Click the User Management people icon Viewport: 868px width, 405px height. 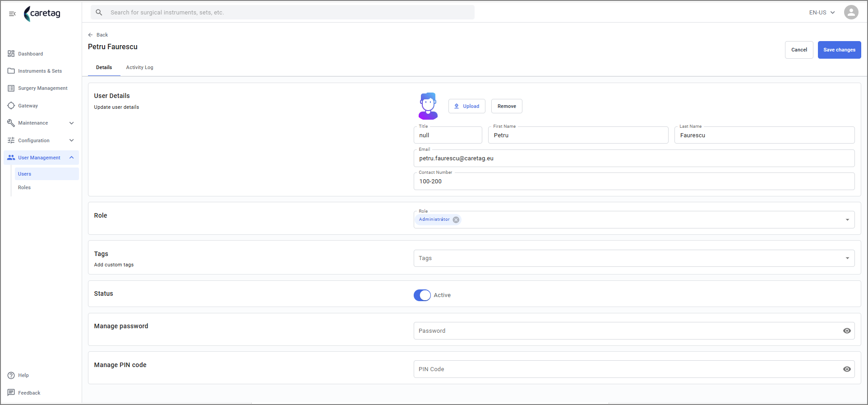tap(11, 158)
